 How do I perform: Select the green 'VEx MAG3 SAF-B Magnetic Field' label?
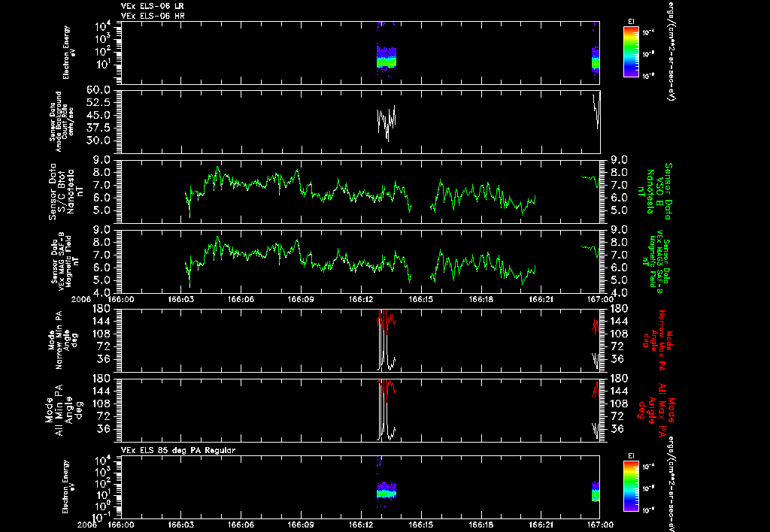coord(656,261)
